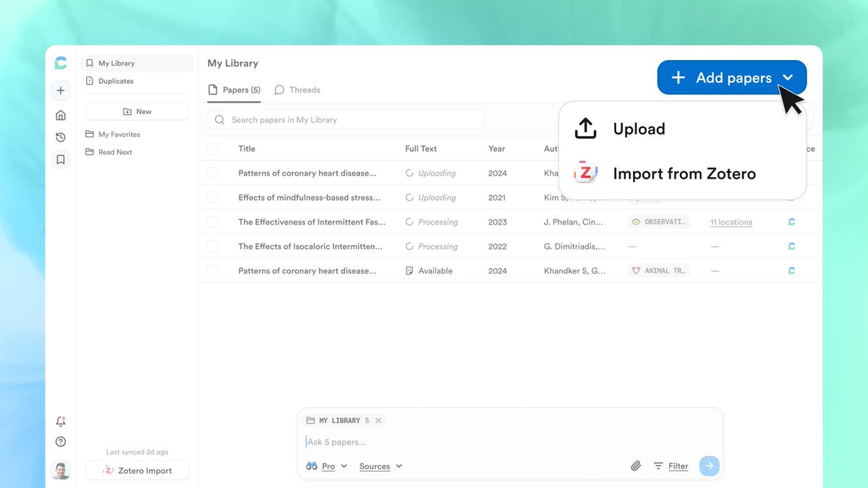Choose Upload from the dropdown menu

click(x=682, y=129)
